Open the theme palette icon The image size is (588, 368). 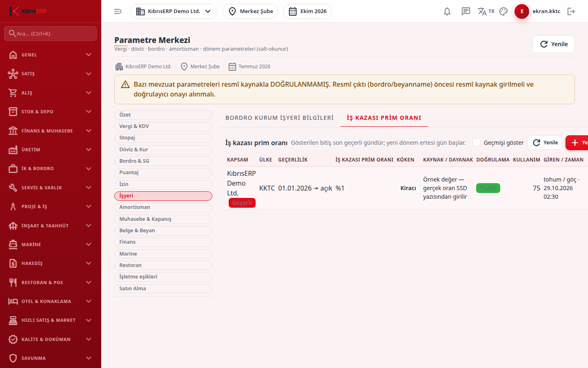(503, 11)
